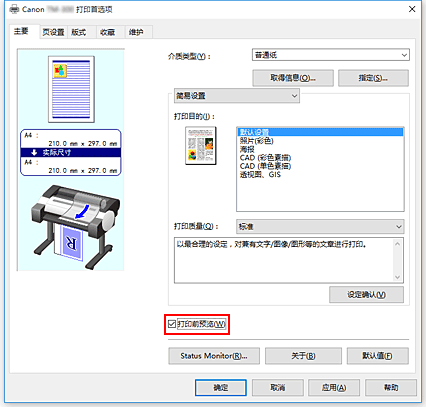Screen dimensions: 426x407
Task: Open the 版式 tab
Action: click(x=79, y=32)
